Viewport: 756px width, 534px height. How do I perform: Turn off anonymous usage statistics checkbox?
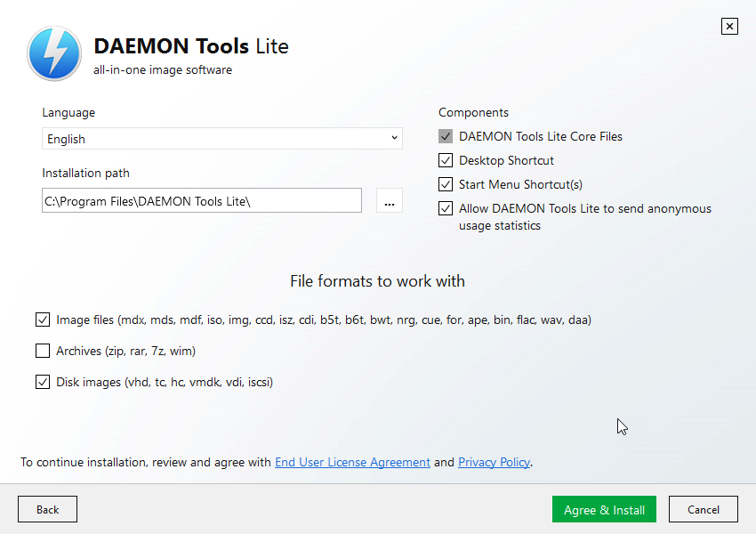click(x=446, y=209)
